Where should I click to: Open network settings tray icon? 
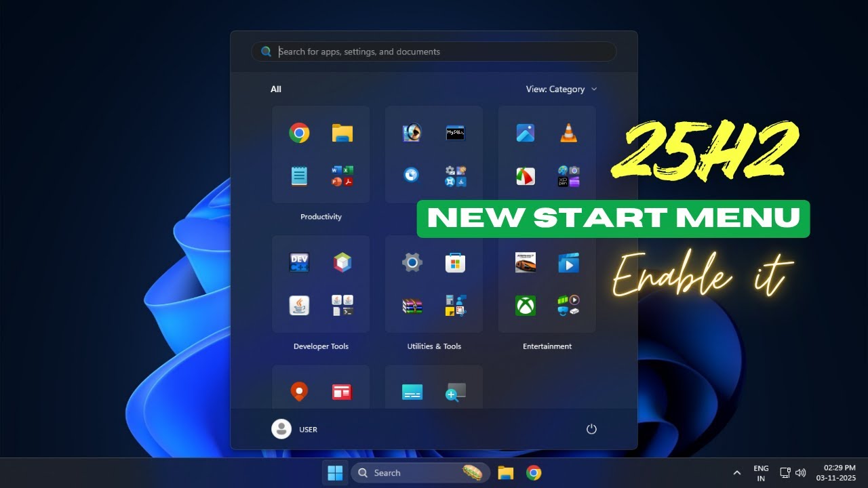pos(785,473)
